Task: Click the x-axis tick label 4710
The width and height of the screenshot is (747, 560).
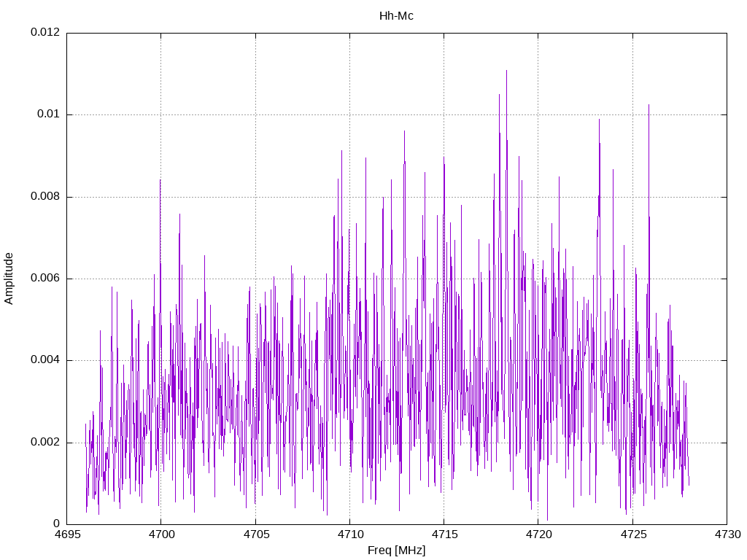Action: click(350, 534)
